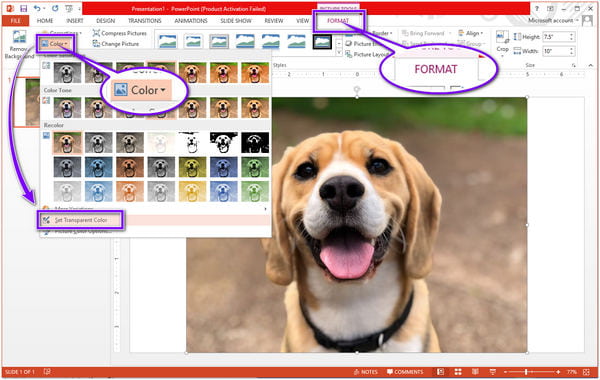600x380 pixels.
Task: Click the picture rotation handle
Action: tap(357, 90)
